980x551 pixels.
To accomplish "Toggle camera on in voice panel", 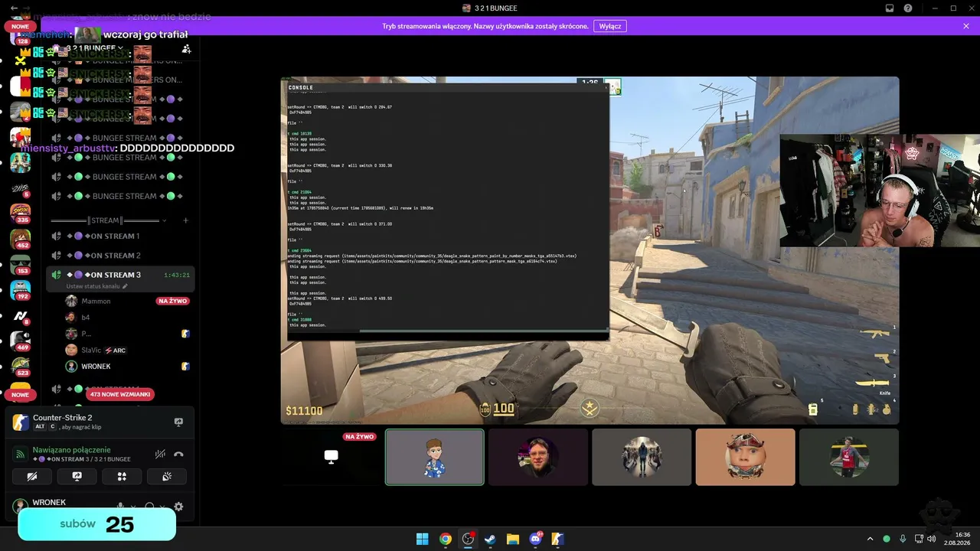I will [x=32, y=476].
